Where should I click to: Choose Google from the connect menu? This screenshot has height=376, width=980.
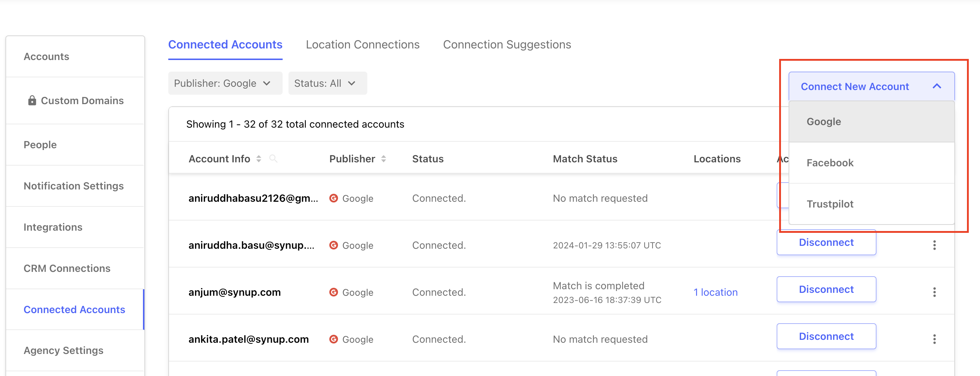click(x=871, y=122)
